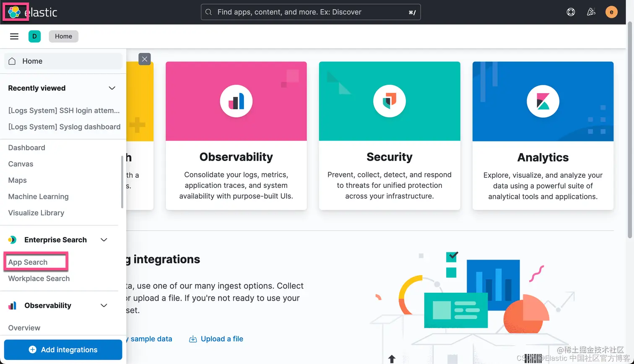Image resolution: width=634 pixels, height=364 pixels.
Task: Click Security card description text
Action: point(390,185)
